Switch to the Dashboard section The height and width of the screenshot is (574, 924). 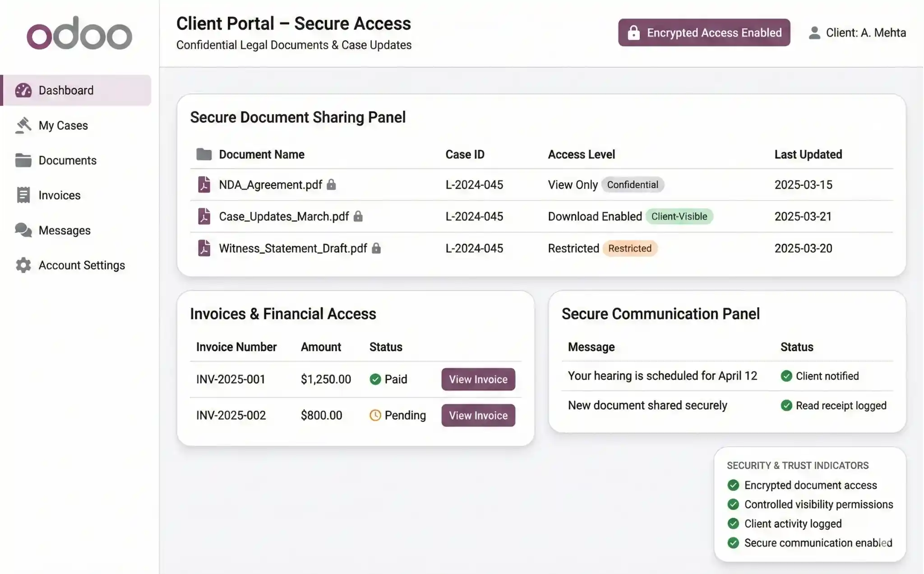[x=66, y=90]
